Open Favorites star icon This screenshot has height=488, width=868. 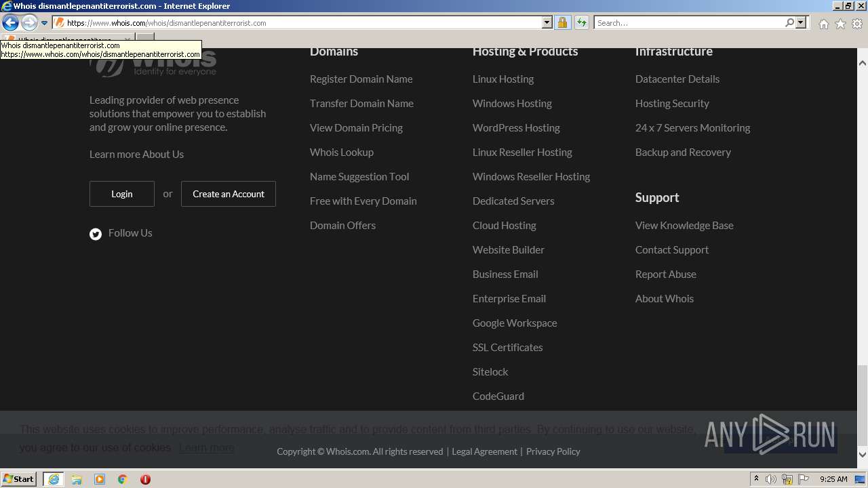[x=840, y=24]
